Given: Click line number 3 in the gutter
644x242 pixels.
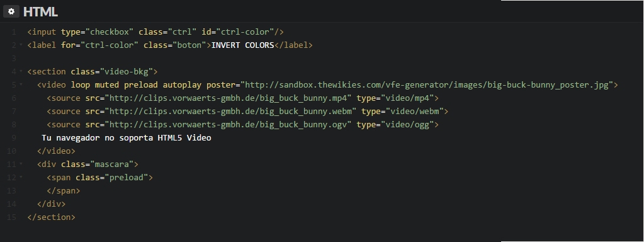Looking at the screenshot, I should click(14, 59).
